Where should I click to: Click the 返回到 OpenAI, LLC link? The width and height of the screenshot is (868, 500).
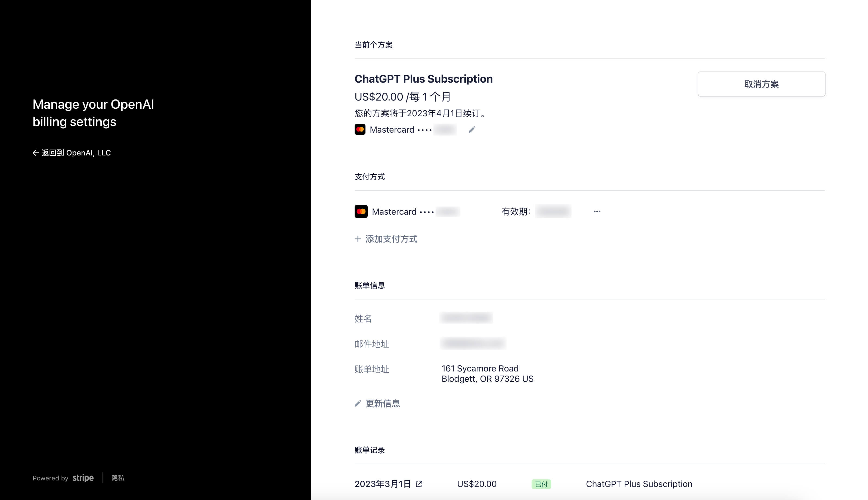pyautogui.click(x=76, y=153)
